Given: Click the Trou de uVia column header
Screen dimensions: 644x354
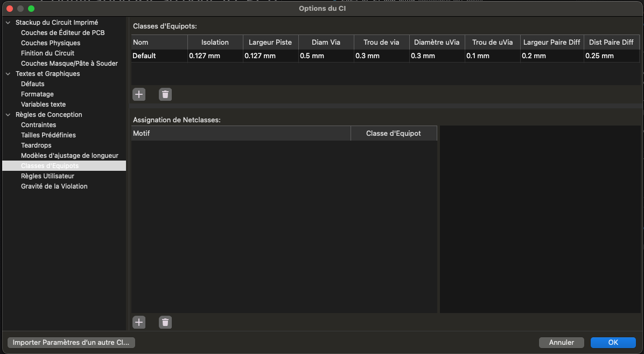Looking at the screenshot, I should click(x=493, y=43).
